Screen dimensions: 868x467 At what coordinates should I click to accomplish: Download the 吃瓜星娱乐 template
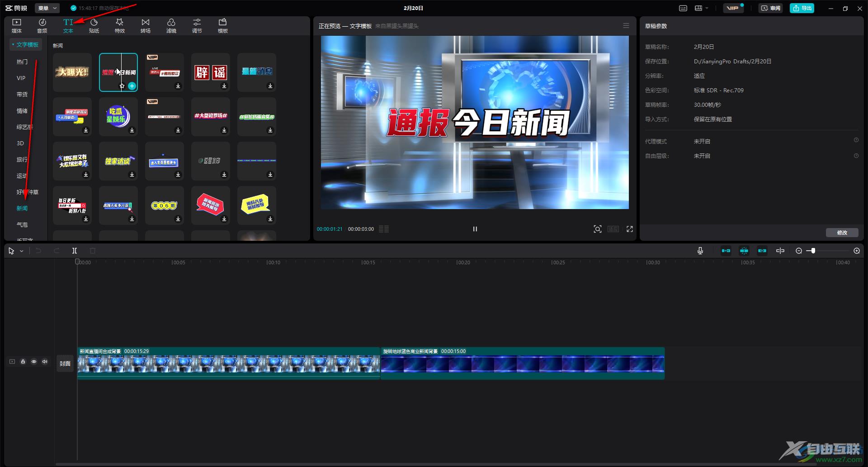pyautogui.click(x=132, y=130)
